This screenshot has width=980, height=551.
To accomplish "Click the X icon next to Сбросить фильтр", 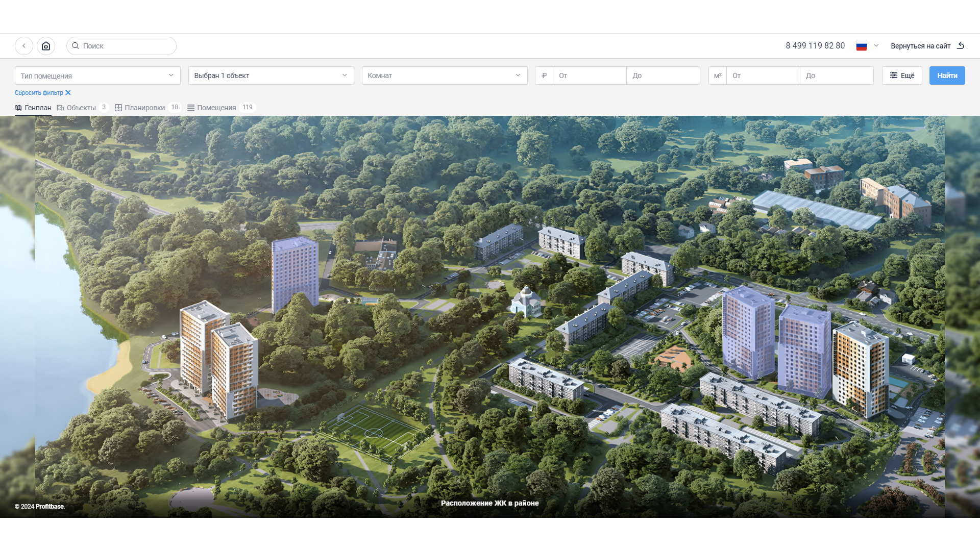I will [x=68, y=93].
